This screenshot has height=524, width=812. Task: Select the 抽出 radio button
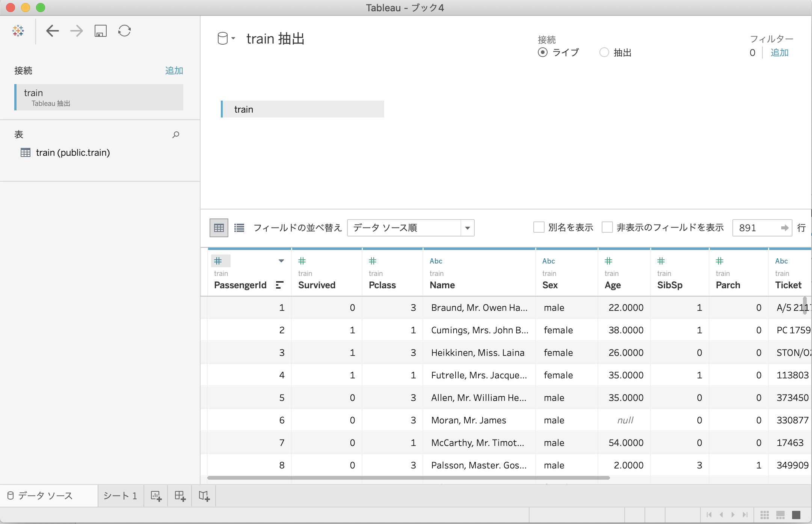click(x=604, y=53)
